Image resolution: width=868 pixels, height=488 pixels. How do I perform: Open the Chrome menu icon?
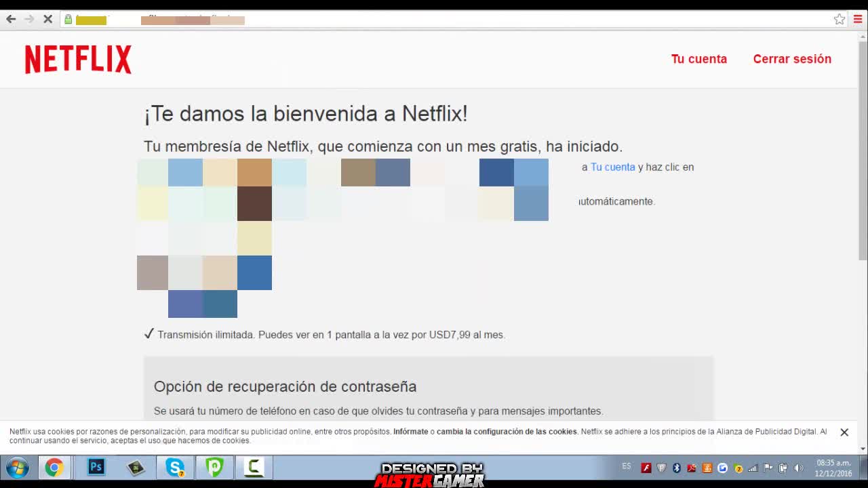tap(858, 20)
